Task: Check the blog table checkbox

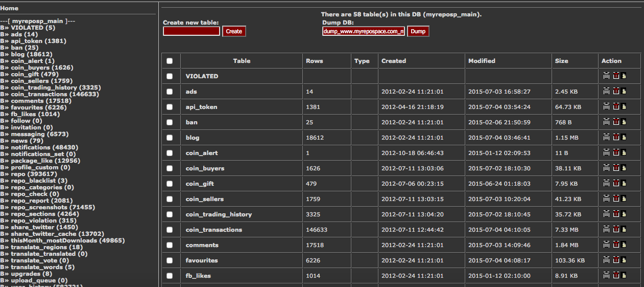Action: 170,138
